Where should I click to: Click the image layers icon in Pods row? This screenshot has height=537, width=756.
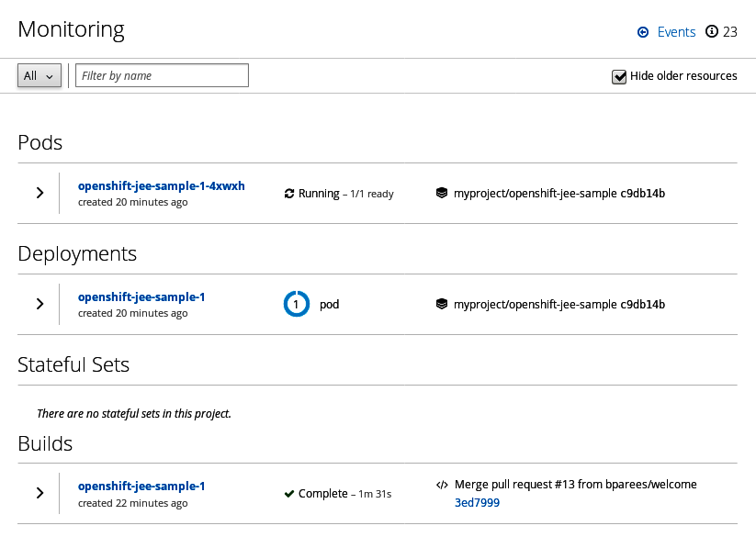442,194
